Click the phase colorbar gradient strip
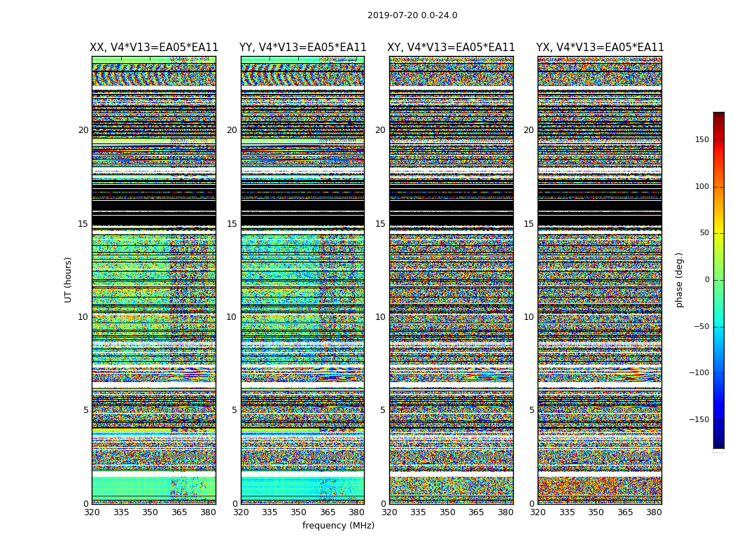The image size is (735, 560). (x=719, y=280)
